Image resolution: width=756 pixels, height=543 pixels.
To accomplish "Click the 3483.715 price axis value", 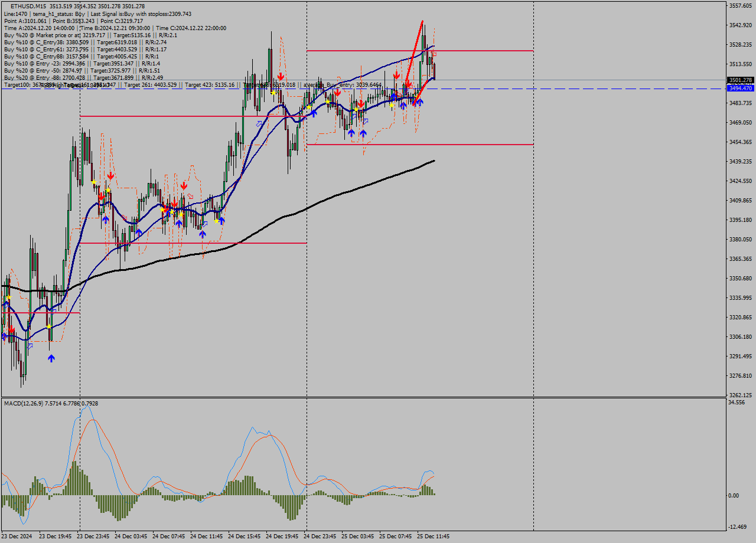I will (x=741, y=103).
